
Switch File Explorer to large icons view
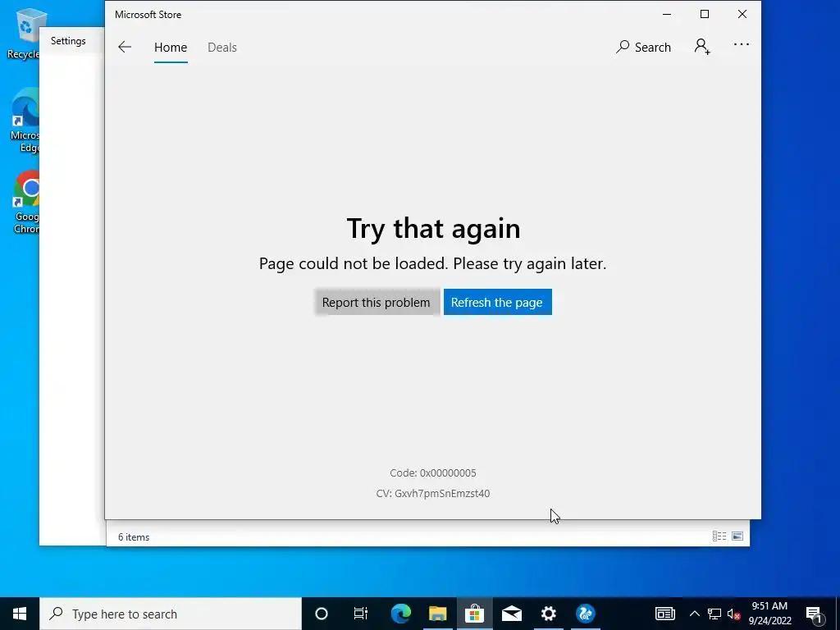click(x=737, y=536)
